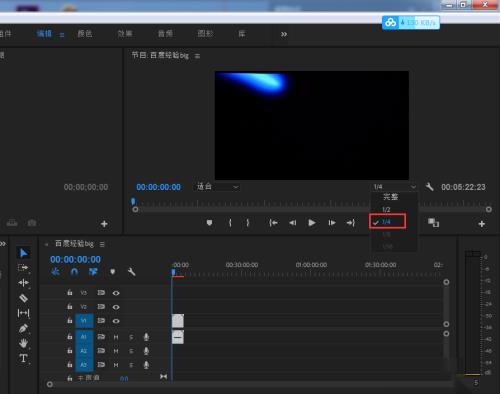500x394 pixels.
Task: Show more workspaces with double chevron
Action: pyautogui.click(x=284, y=34)
